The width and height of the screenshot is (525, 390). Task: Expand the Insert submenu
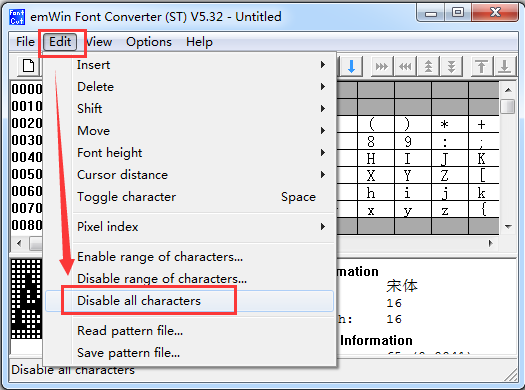pyautogui.click(x=190, y=65)
